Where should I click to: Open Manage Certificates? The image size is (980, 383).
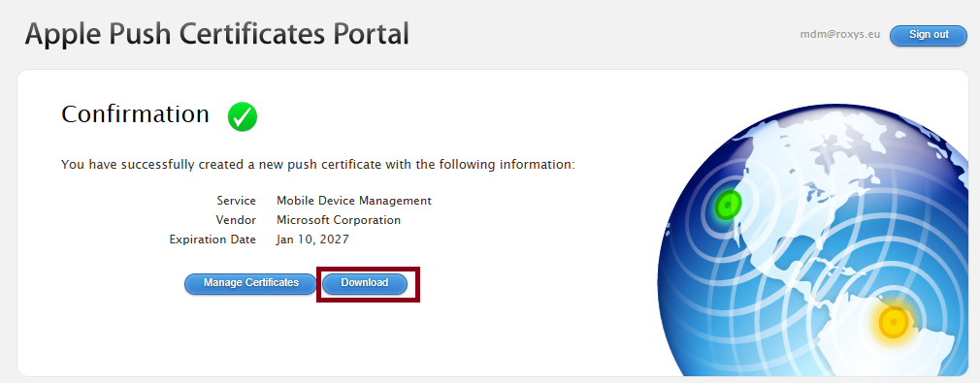[x=250, y=283]
